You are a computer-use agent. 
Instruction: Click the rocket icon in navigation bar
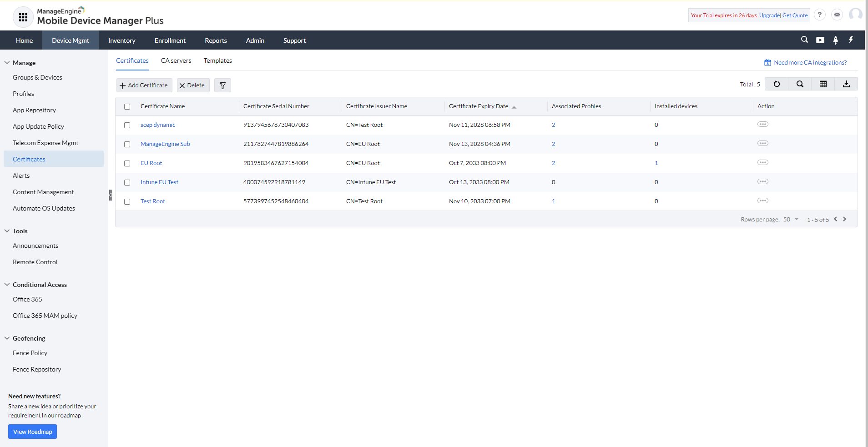[x=836, y=40]
